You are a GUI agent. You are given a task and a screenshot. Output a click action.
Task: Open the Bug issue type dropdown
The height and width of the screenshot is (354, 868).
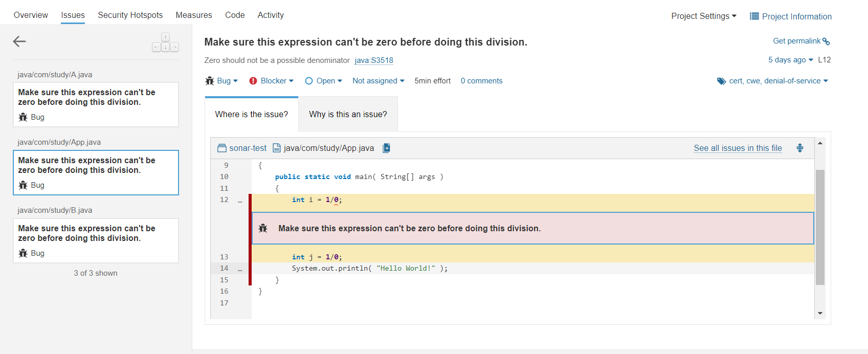click(x=222, y=81)
